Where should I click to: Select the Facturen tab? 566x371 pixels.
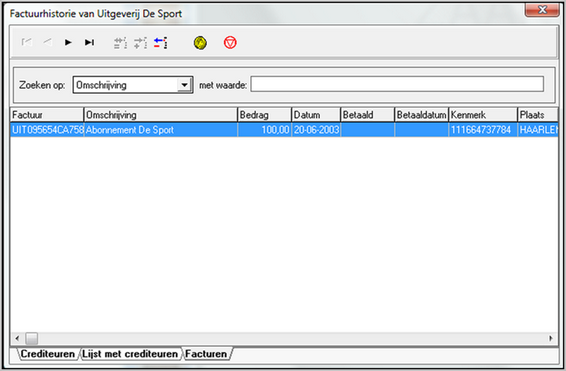[206, 354]
